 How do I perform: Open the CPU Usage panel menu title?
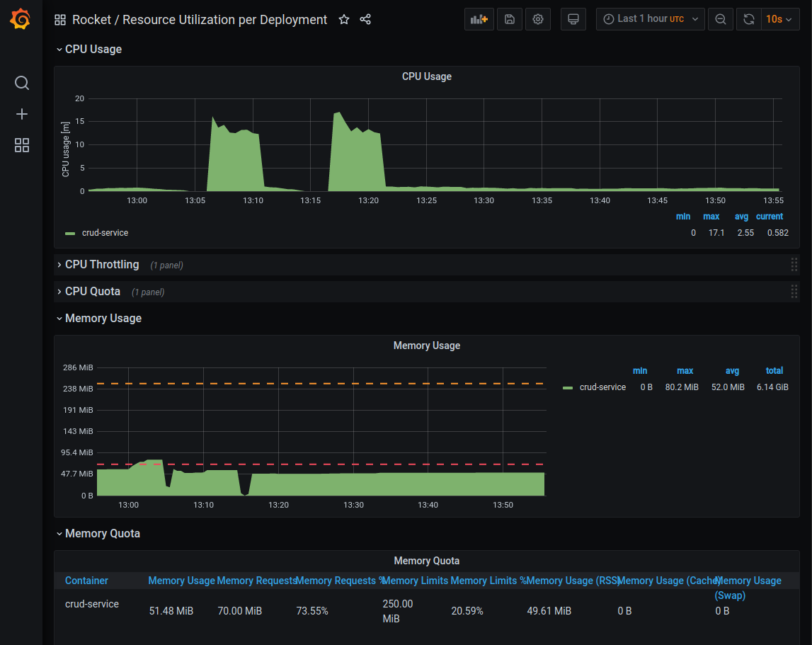pos(426,76)
